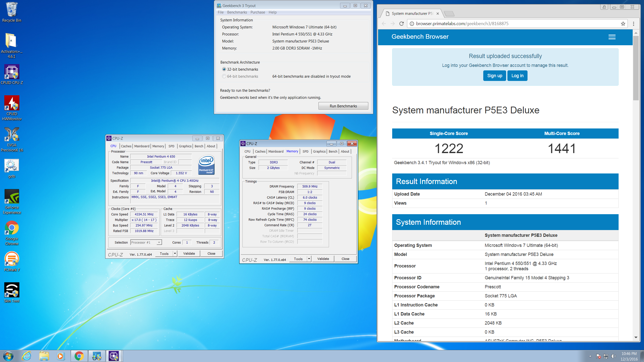Open Skin Tool desktop shortcut
644x362 pixels.
coord(12,293)
